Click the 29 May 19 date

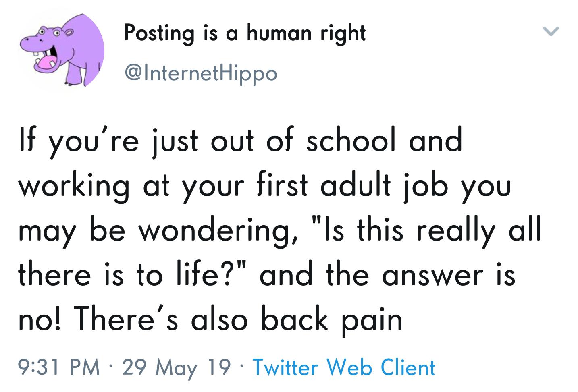[x=177, y=367]
